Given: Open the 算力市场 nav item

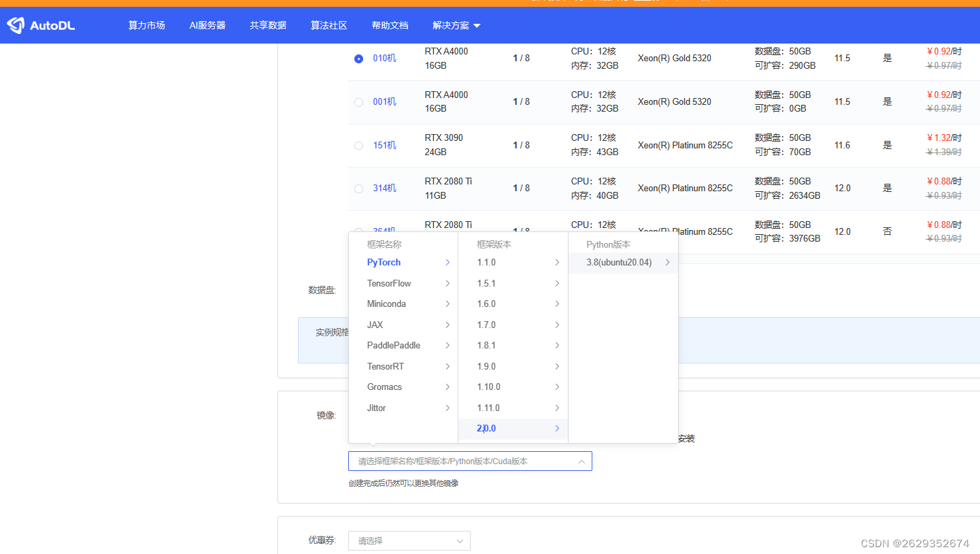Looking at the screenshot, I should click(147, 26).
